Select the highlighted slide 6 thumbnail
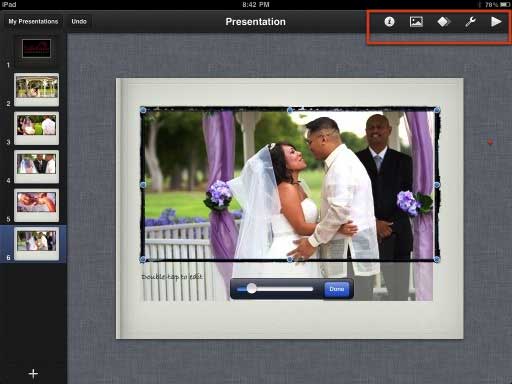 [x=37, y=243]
